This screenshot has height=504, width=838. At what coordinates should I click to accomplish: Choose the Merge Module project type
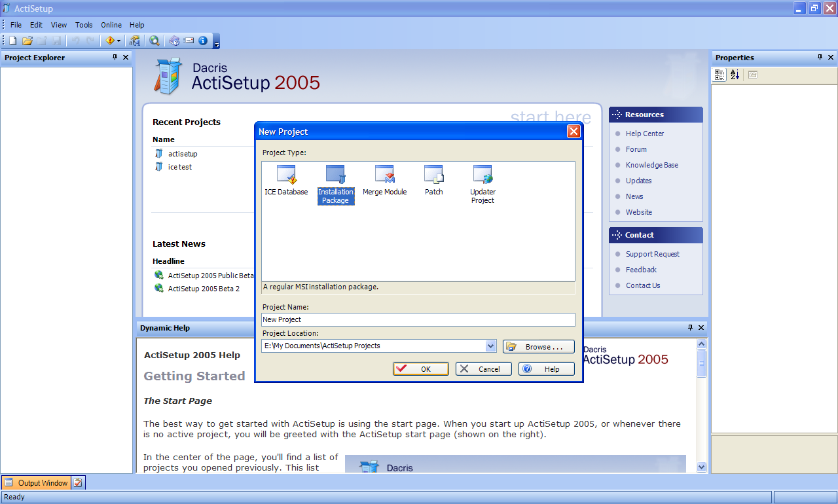[385, 181]
